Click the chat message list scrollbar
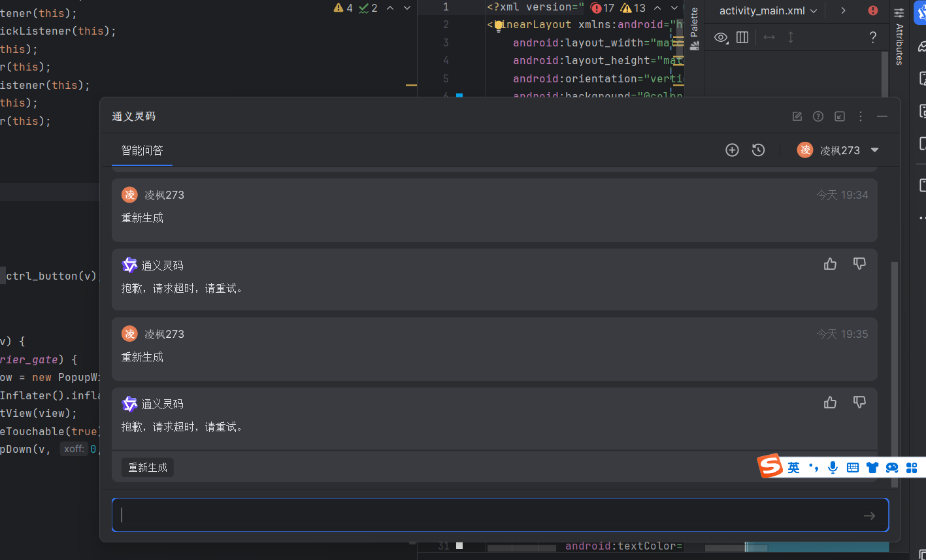The width and height of the screenshot is (926, 560). (895, 374)
